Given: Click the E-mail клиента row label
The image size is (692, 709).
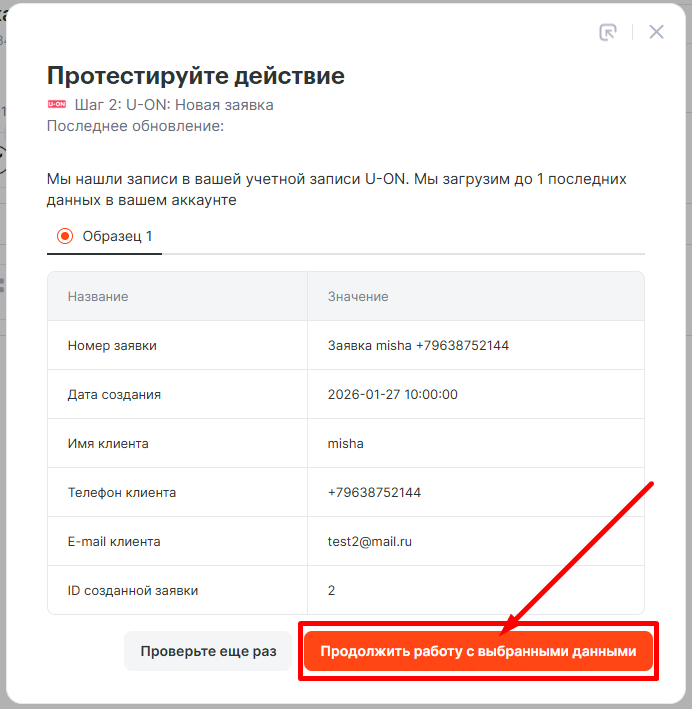Looking at the screenshot, I should (x=114, y=541).
